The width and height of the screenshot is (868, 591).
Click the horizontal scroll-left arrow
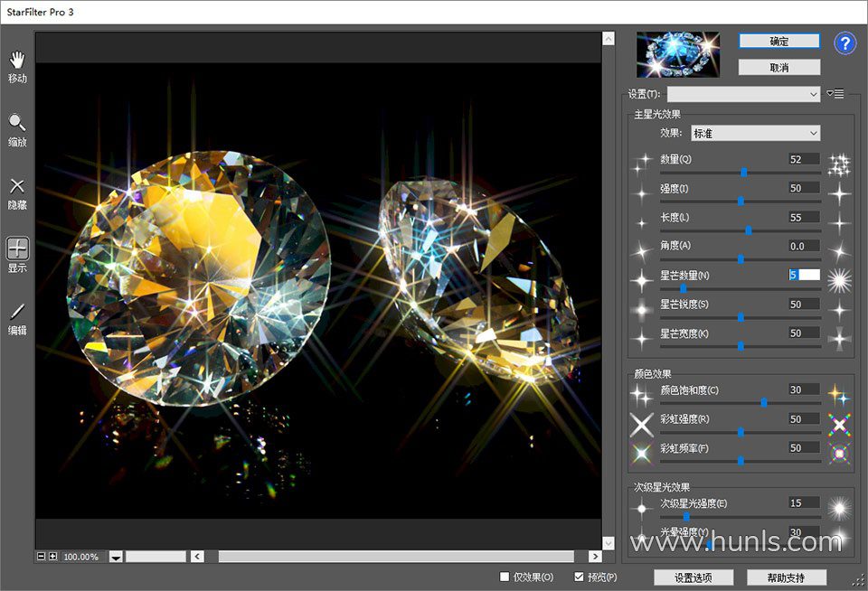(198, 556)
